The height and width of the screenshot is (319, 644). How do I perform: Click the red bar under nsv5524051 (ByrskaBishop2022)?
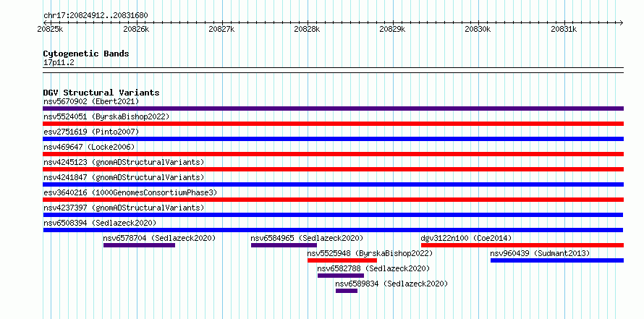[333, 124]
